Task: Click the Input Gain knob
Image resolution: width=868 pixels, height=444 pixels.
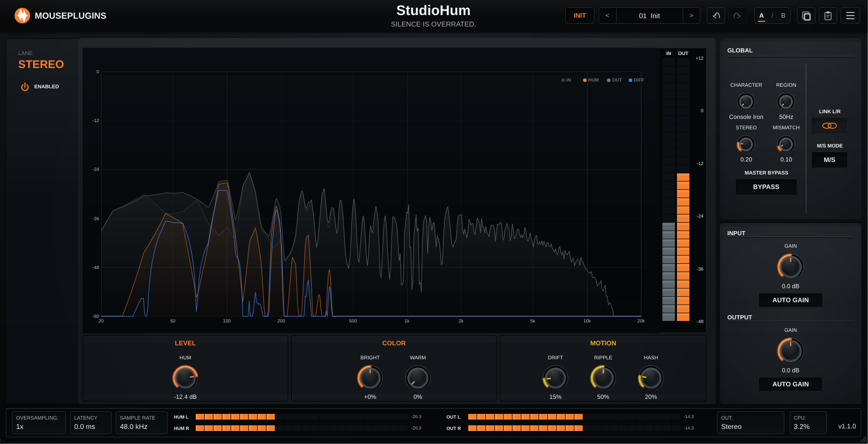Action: (791, 266)
